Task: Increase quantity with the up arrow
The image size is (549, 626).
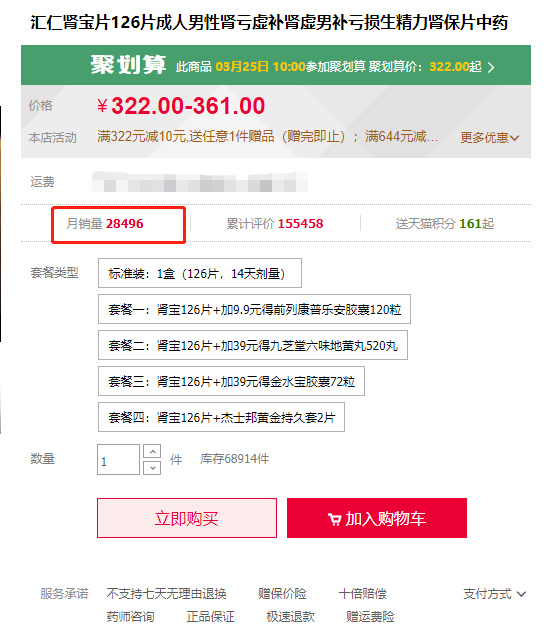Action: coord(152,451)
